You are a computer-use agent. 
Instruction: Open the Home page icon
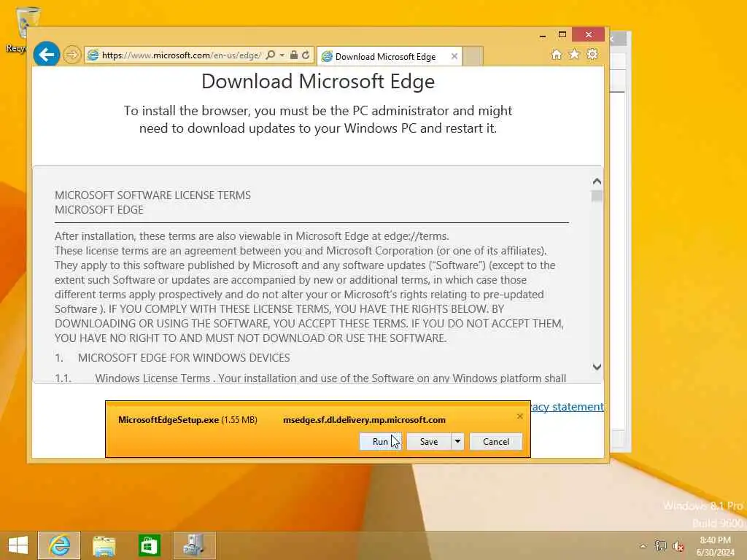pyautogui.click(x=557, y=54)
